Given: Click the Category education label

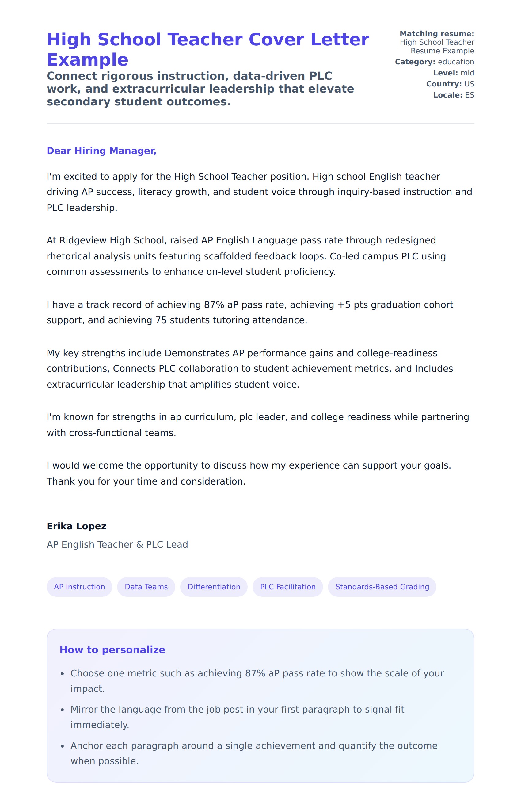Looking at the screenshot, I should pyautogui.click(x=434, y=62).
